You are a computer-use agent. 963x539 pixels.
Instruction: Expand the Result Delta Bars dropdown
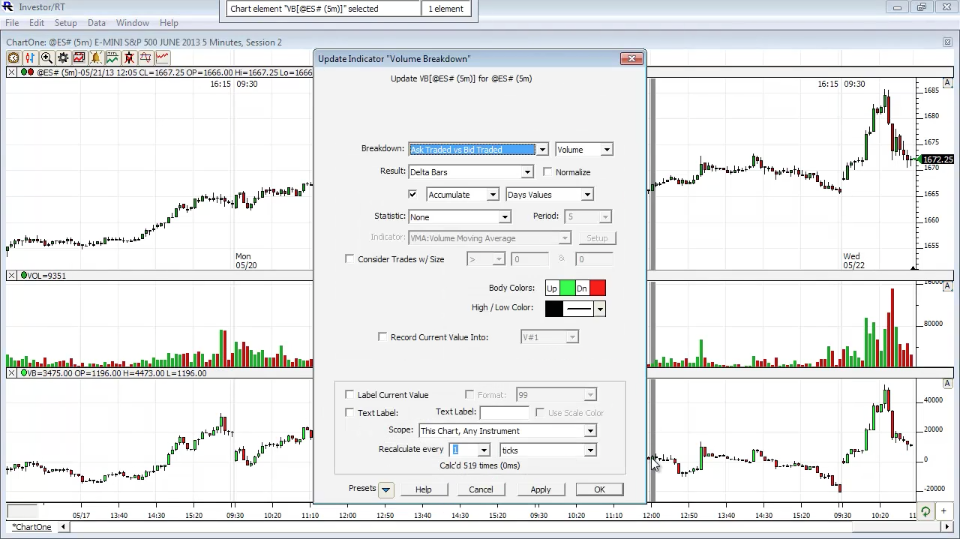[527, 173]
